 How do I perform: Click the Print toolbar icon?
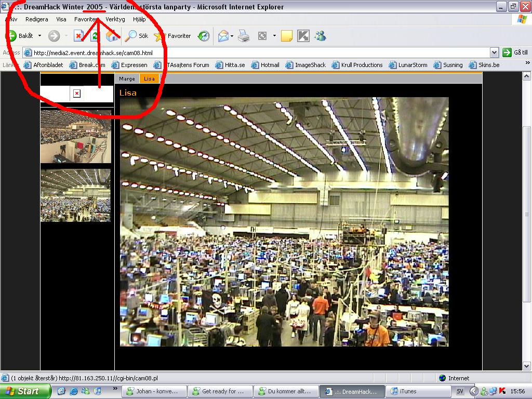[x=244, y=36]
